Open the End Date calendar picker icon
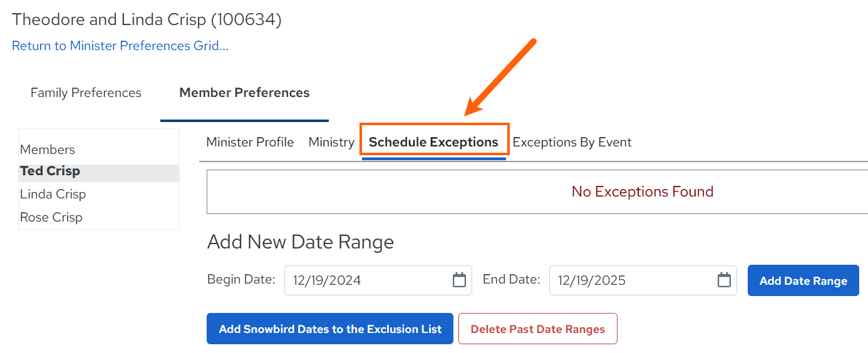The image size is (868, 353). [724, 280]
